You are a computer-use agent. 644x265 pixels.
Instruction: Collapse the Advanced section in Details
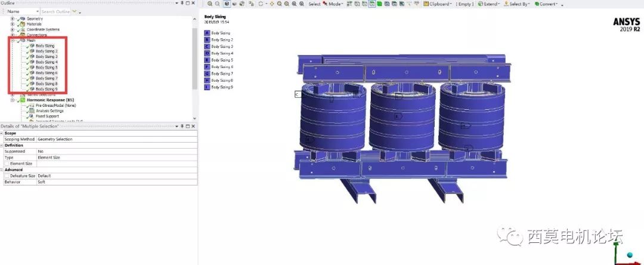click(x=2, y=170)
